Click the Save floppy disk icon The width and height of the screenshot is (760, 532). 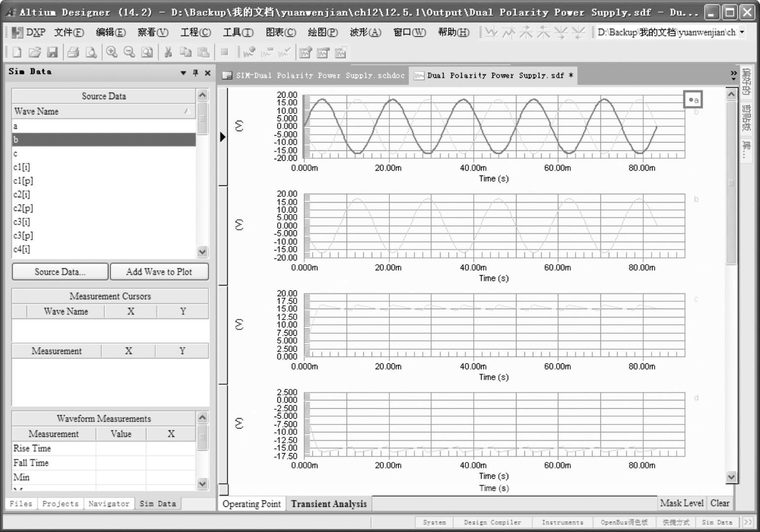click(52, 52)
